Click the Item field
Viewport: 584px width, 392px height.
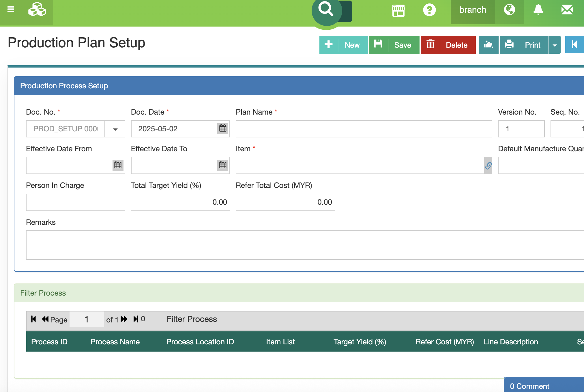tap(360, 165)
